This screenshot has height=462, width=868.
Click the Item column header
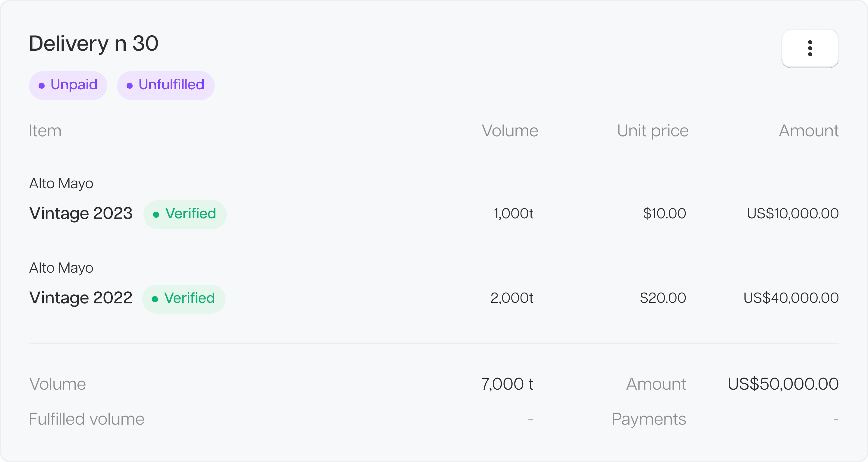pos(45,131)
